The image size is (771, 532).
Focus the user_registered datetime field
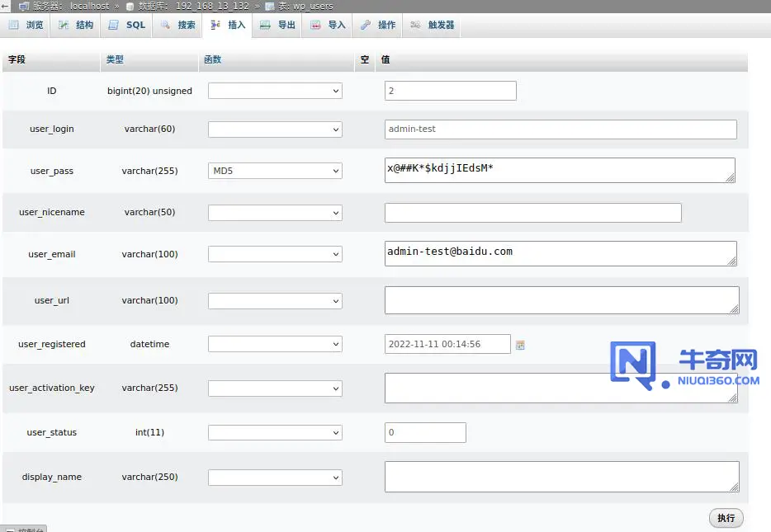[447, 344]
